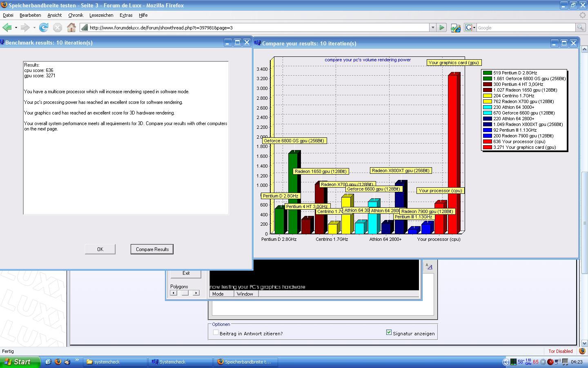The image size is (588, 368).
Task: Click the Polygons slider right arrow
Action: [x=196, y=293]
